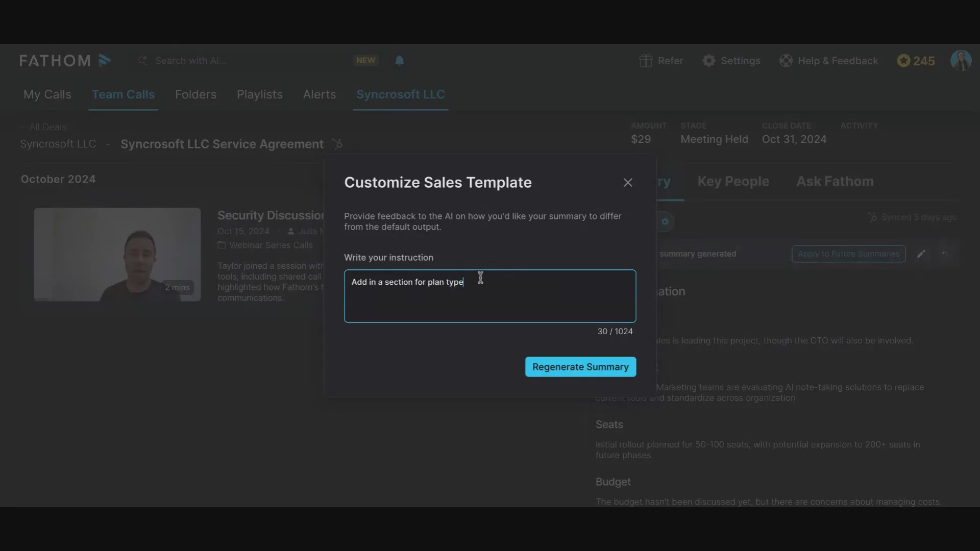
Task: Open the Folders tab
Action: coord(195,94)
